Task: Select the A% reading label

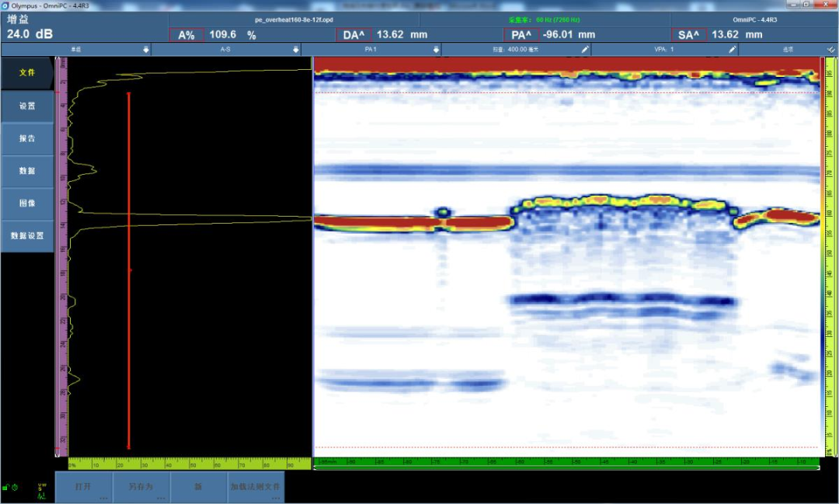Action: [186, 35]
